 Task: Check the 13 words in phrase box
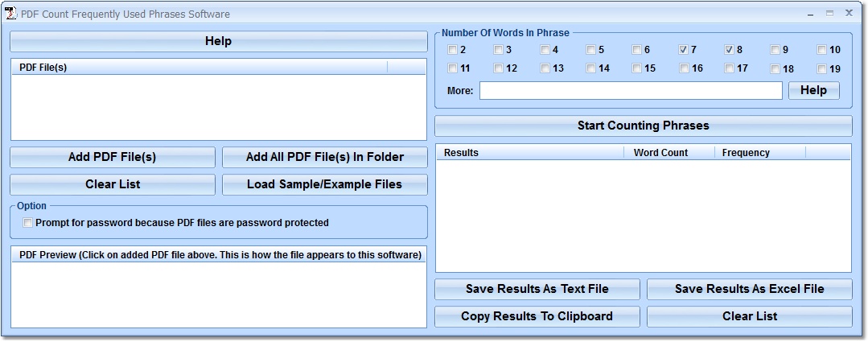[x=545, y=68]
